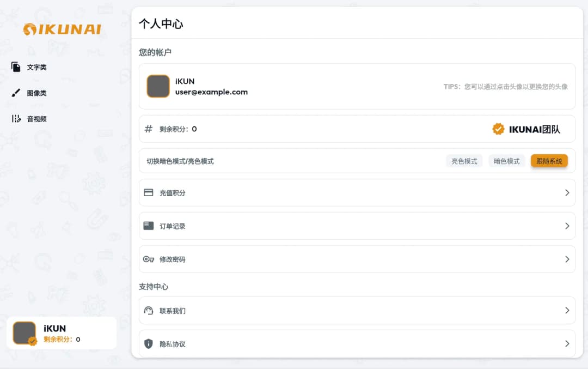Click the IKUNAI logo in sidebar
This screenshot has width=588, height=369.
(62, 29)
